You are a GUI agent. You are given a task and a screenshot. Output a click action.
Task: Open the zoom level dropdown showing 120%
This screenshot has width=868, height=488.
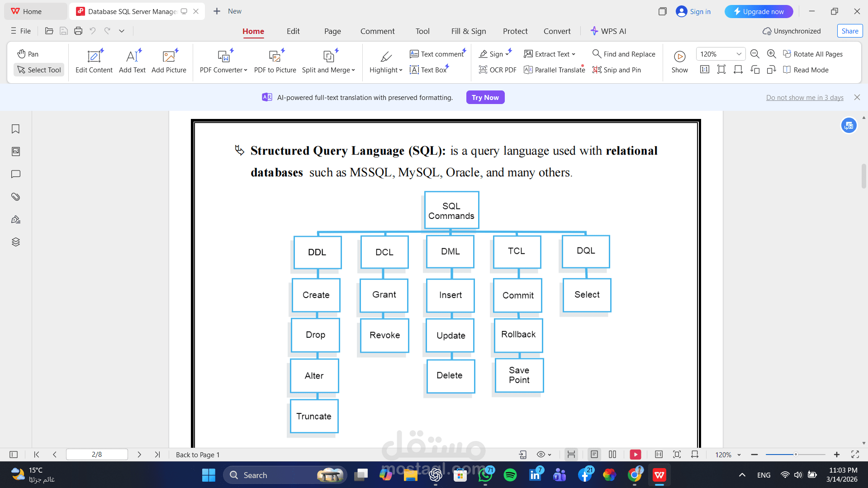tap(739, 54)
